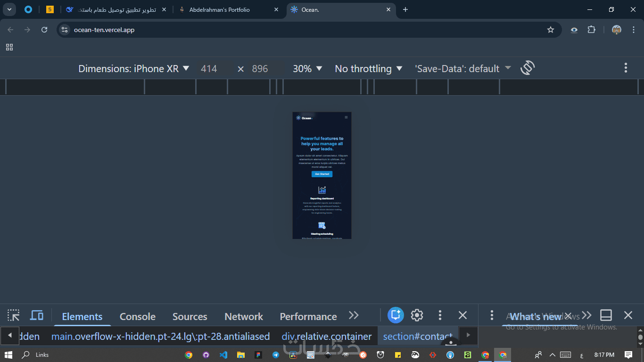Image resolution: width=644 pixels, height=362 pixels.
Task: Select the section#contact breadcrumb
Action: pos(418,337)
